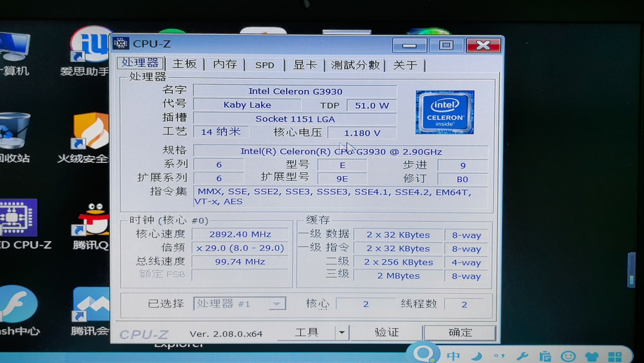Open the smiley emoji icon
Screen dimensions: 644x363
point(568,356)
